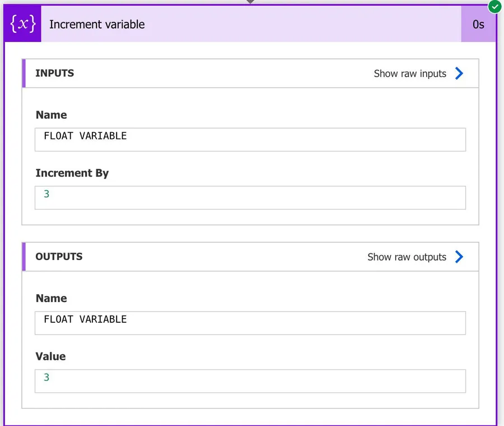Image resolution: width=504 pixels, height=426 pixels.
Task: Click the Increment By value field
Action: 250,198
